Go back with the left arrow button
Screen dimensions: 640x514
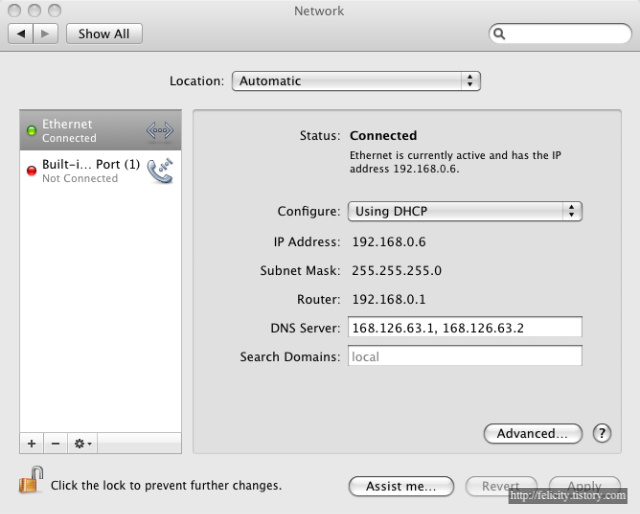point(21,33)
